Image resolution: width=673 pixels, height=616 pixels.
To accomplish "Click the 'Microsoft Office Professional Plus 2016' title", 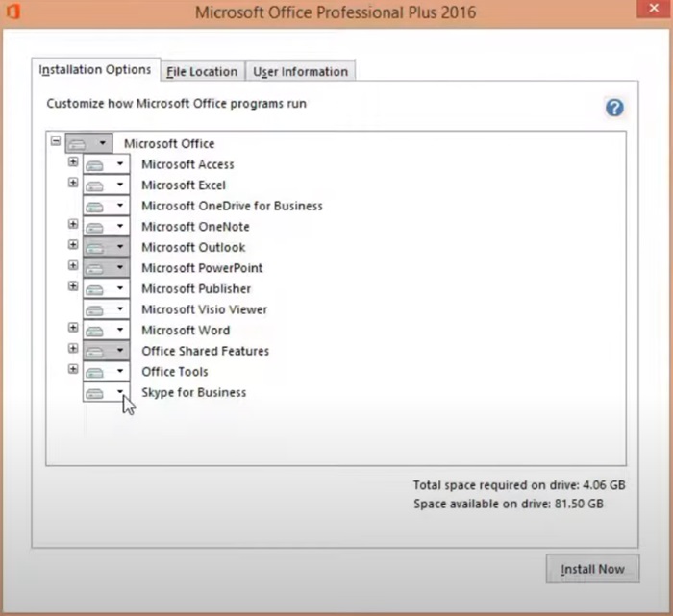I will tap(336, 12).
